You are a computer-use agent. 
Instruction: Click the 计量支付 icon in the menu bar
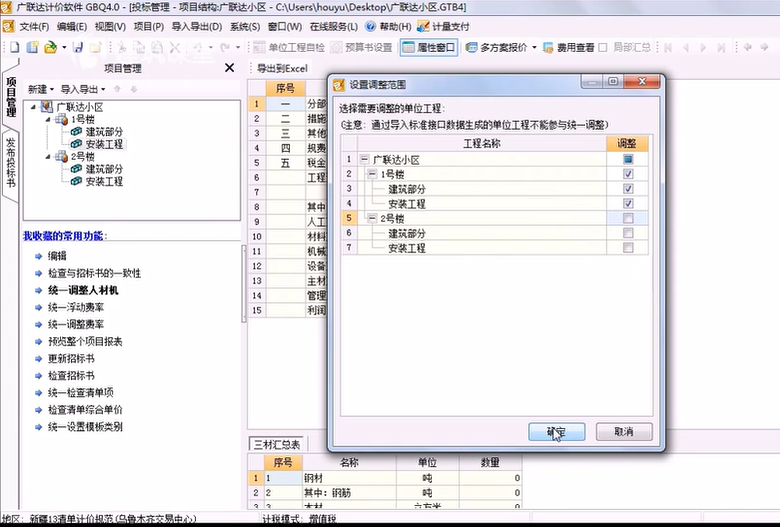pyautogui.click(x=423, y=26)
